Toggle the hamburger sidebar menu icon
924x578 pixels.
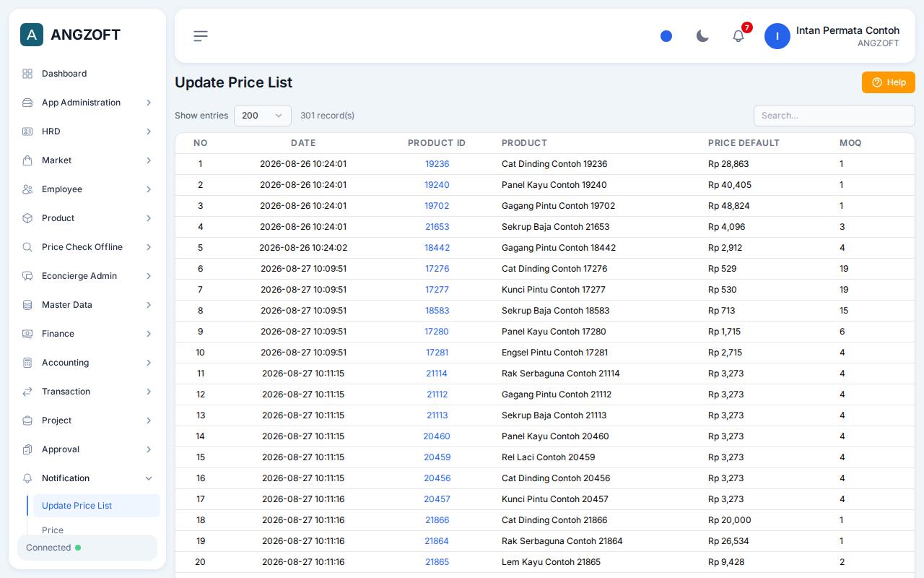tap(201, 36)
